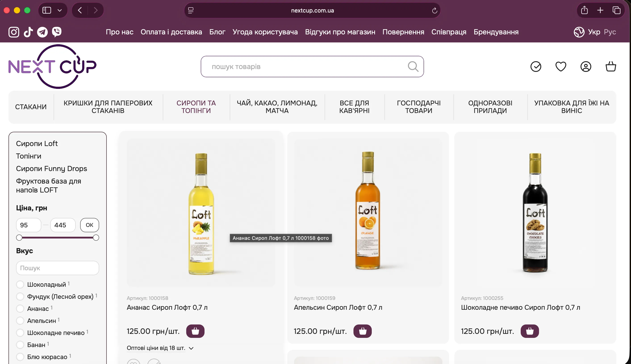Viewport: 631px width, 364px height.
Task: Click the Next Cup logo
Action: (52, 67)
